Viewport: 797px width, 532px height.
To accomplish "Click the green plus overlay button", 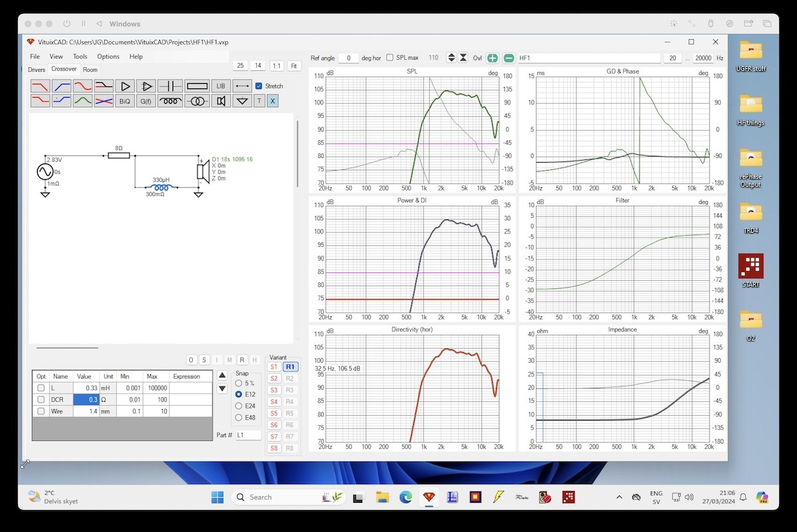I will (x=492, y=58).
